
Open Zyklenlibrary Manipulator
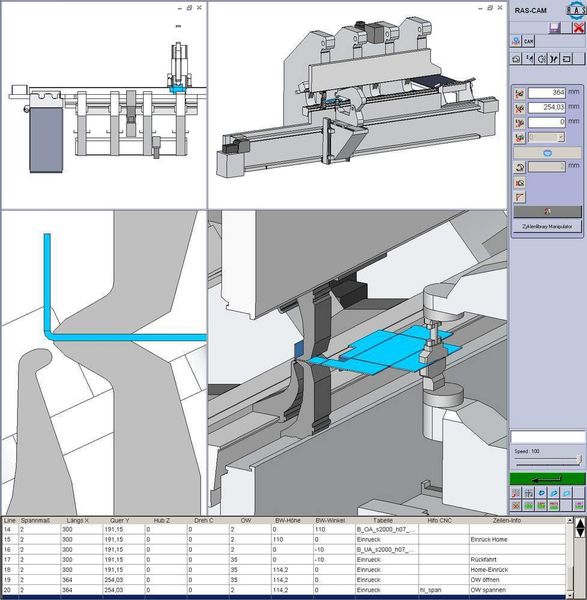pyautogui.click(x=547, y=226)
